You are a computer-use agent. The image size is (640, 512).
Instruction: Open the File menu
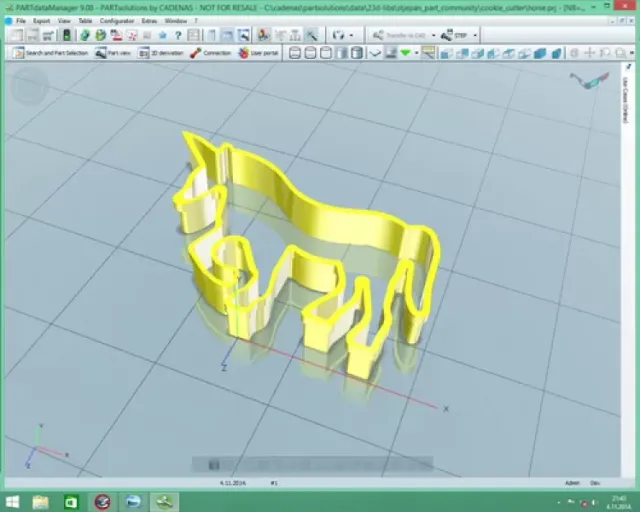tap(21, 21)
